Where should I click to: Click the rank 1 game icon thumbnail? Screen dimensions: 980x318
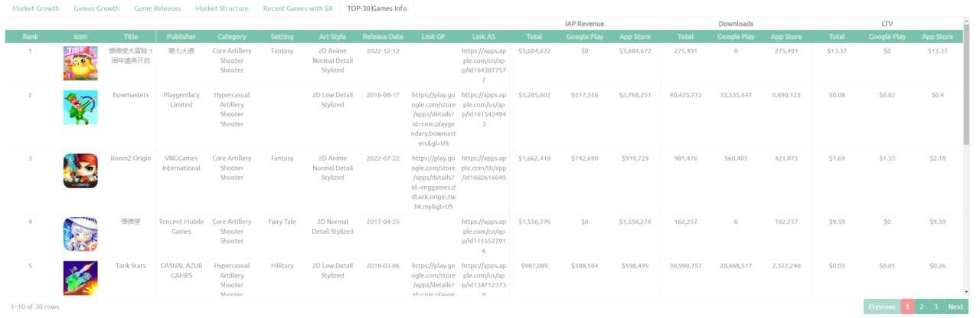coord(80,63)
